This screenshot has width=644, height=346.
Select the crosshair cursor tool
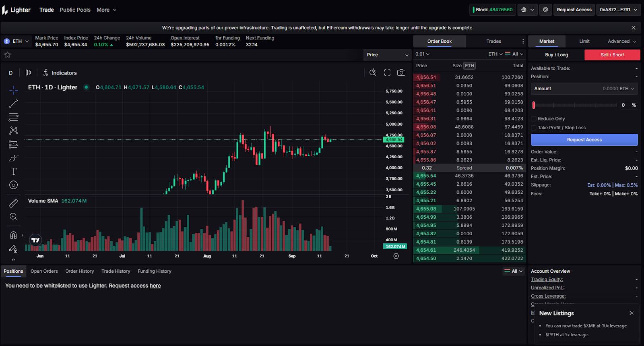(x=13, y=90)
